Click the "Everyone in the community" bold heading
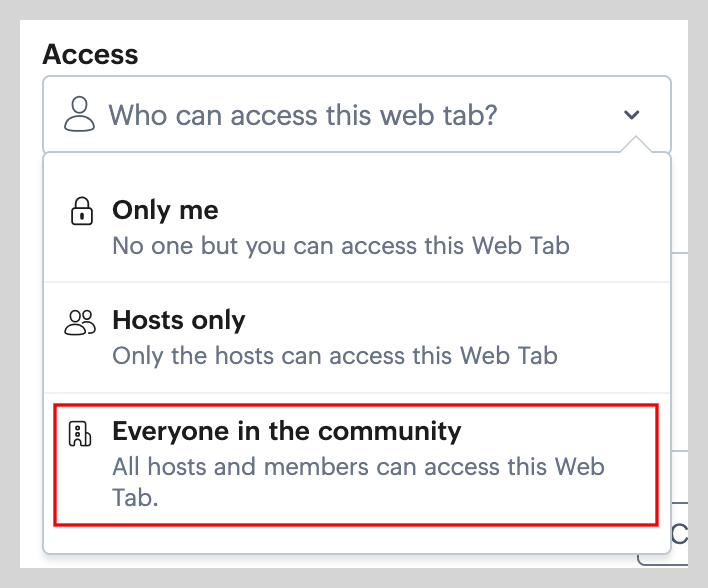This screenshot has height=588, width=708. pos(287,432)
